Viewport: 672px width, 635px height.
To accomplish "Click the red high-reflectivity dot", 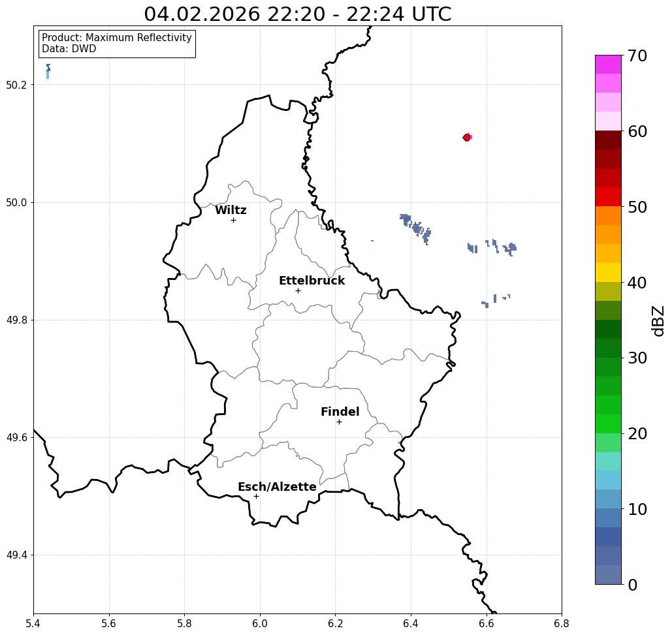I will click(x=467, y=138).
